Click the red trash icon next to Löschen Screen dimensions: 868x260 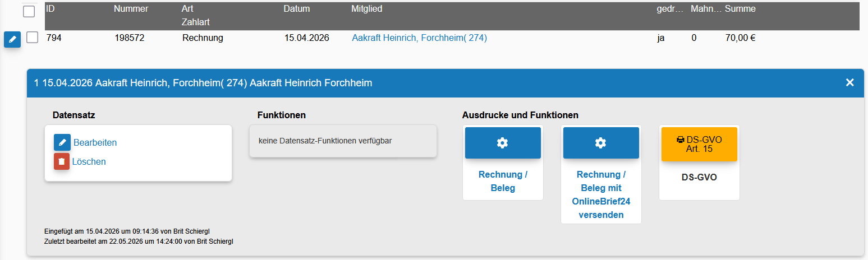click(x=62, y=161)
